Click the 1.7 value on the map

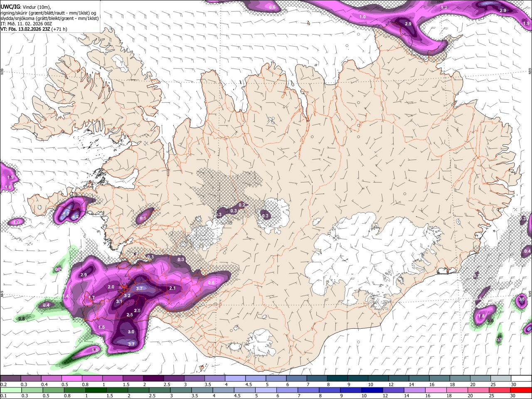(x=91, y=298)
